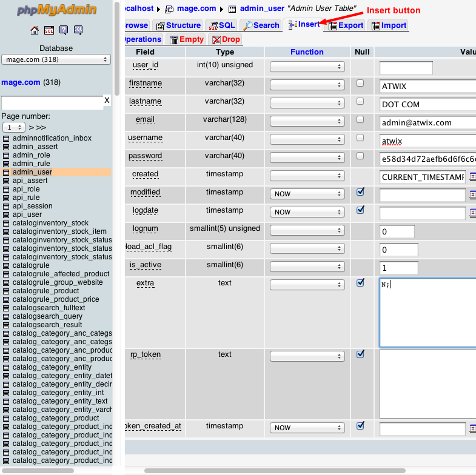Click the Drop table link

click(x=231, y=39)
